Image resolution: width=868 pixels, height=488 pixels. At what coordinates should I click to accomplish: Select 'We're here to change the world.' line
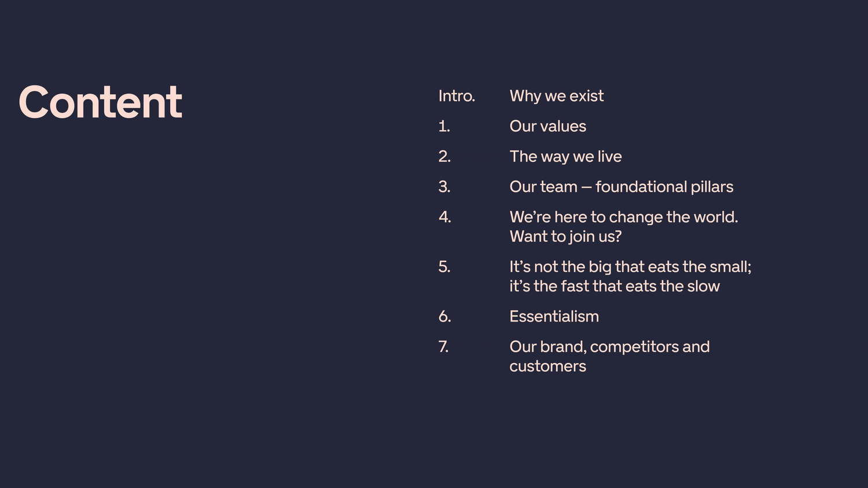(x=624, y=217)
